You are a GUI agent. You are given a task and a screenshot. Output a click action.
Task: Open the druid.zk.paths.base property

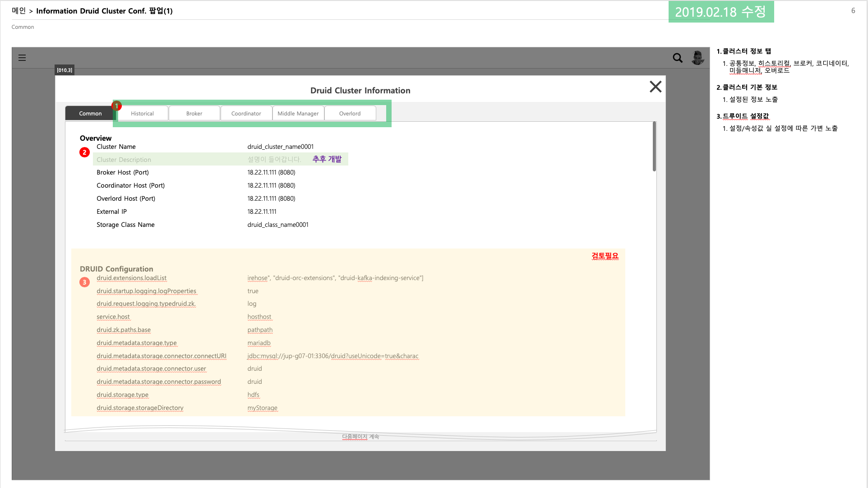[x=124, y=330]
